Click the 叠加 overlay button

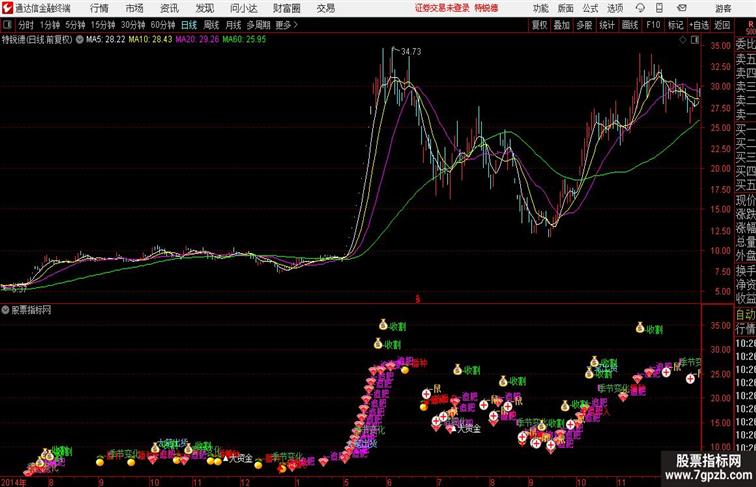[562, 25]
